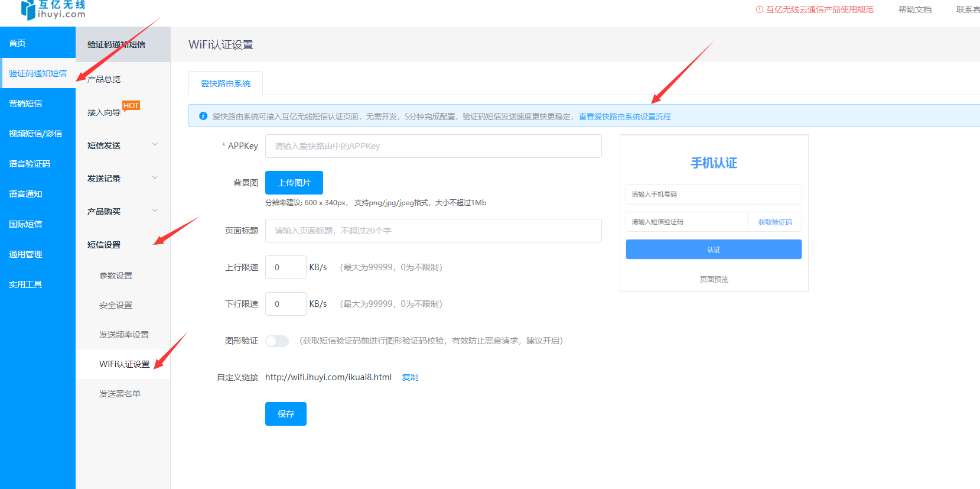Screen dimensions: 980x489
Task: Click the 认证 button in the preview
Action: [714, 250]
